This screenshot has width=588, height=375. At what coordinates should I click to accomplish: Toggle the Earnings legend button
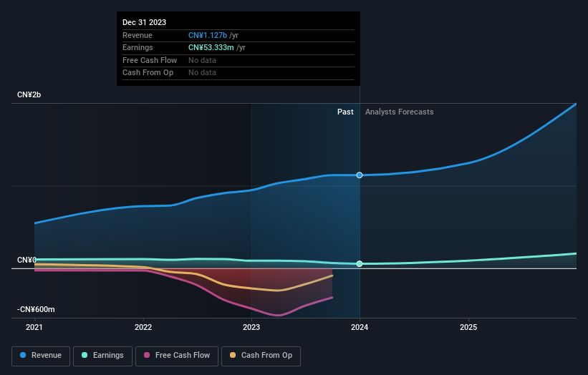(102, 356)
